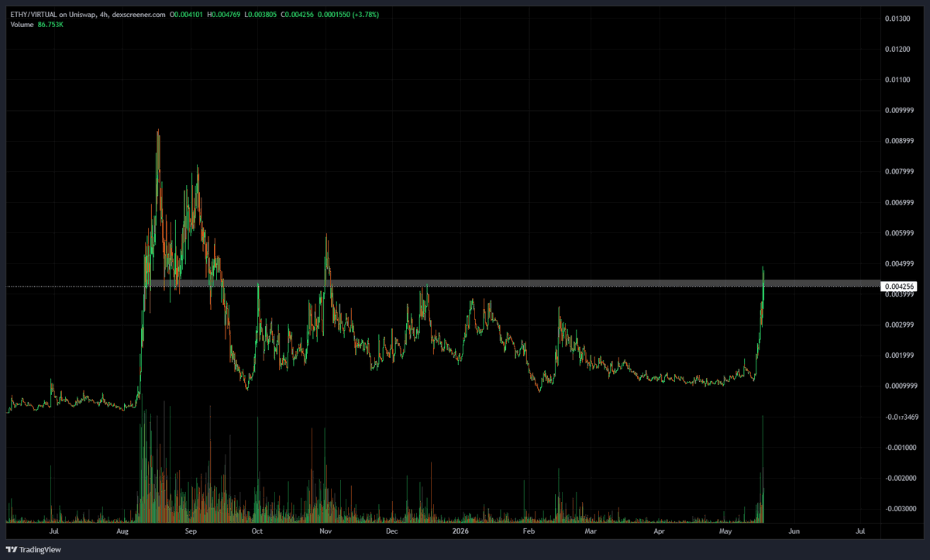Viewport: 930px width, 560px height.
Task: Click the -0.002000 price axis label
Action: pyautogui.click(x=900, y=478)
